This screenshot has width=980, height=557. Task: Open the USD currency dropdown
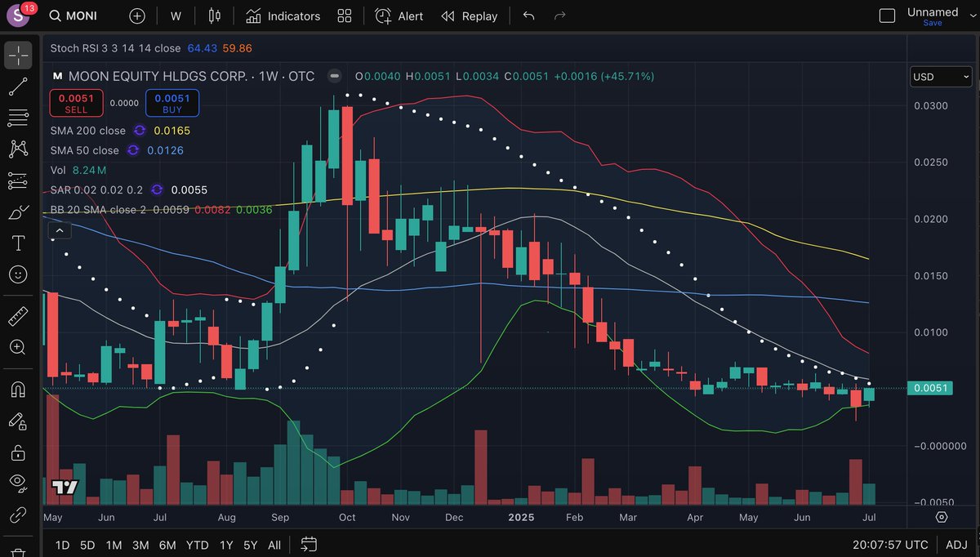[941, 77]
